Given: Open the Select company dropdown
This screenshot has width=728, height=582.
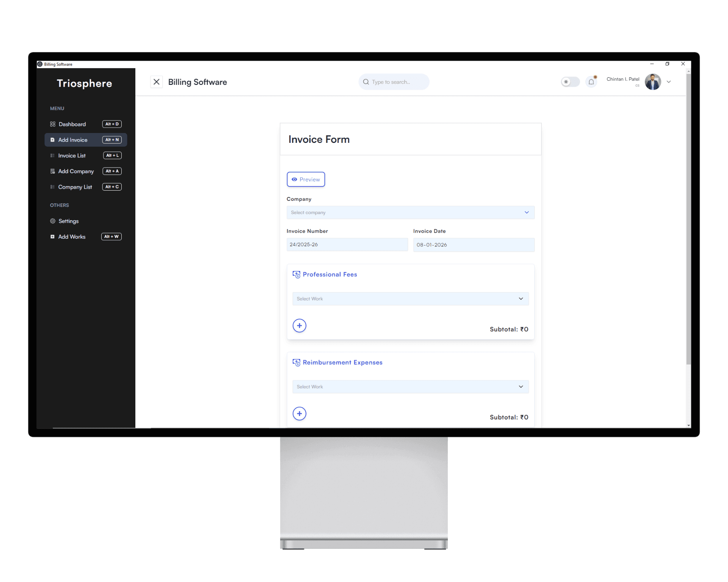Looking at the screenshot, I should pos(410,212).
